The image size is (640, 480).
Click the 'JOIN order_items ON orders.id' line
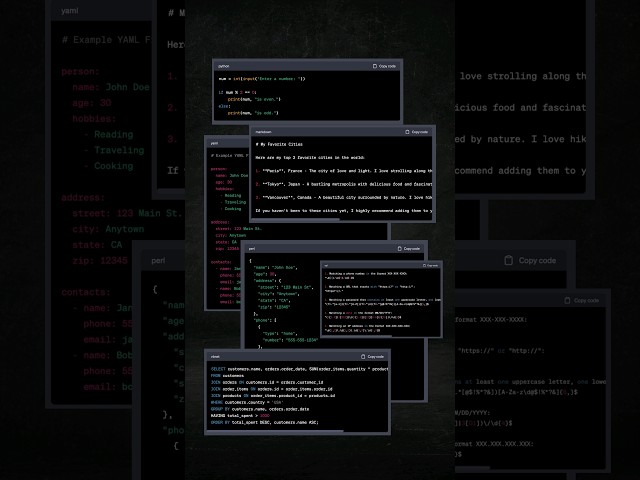point(272,389)
